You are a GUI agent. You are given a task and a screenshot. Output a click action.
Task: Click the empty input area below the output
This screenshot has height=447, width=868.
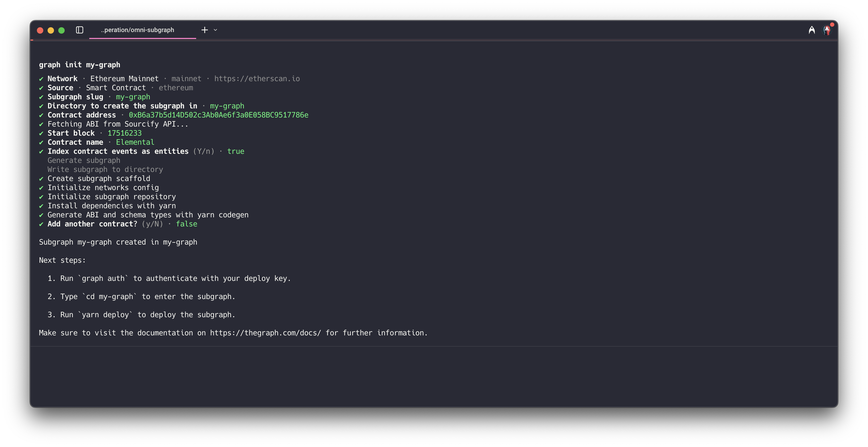(x=434, y=376)
